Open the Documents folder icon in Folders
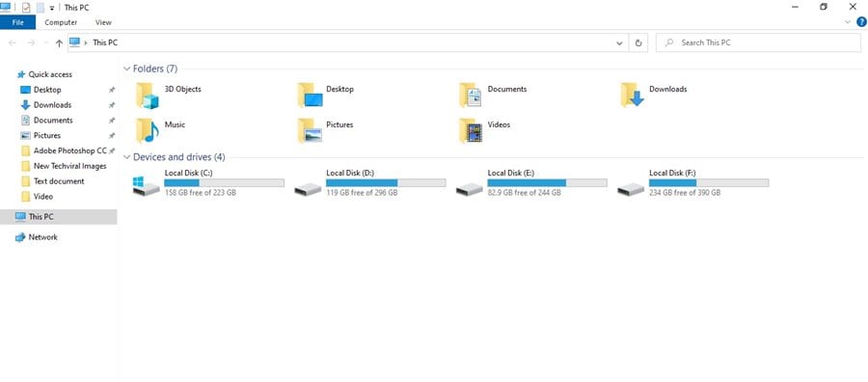The image size is (868, 382). [x=471, y=95]
